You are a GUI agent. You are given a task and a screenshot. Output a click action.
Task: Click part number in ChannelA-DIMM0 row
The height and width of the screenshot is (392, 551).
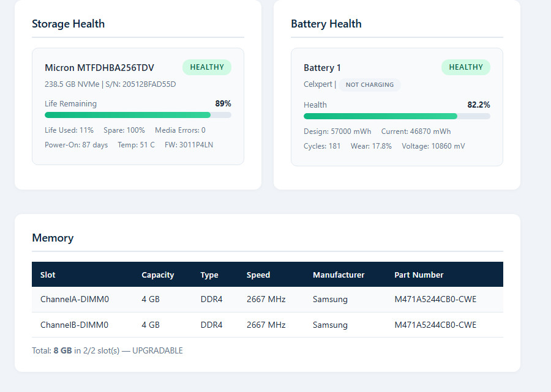pyautogui.click(x=435, y=300)
